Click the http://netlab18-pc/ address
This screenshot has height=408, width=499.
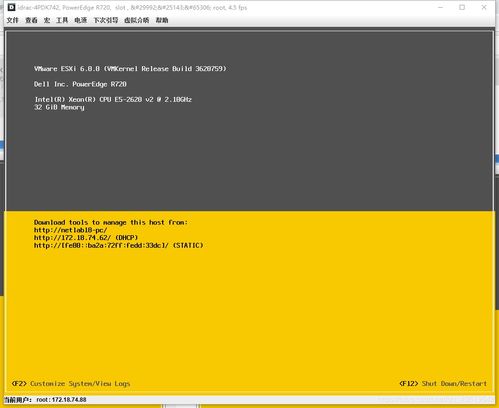[x=70, y=230]
